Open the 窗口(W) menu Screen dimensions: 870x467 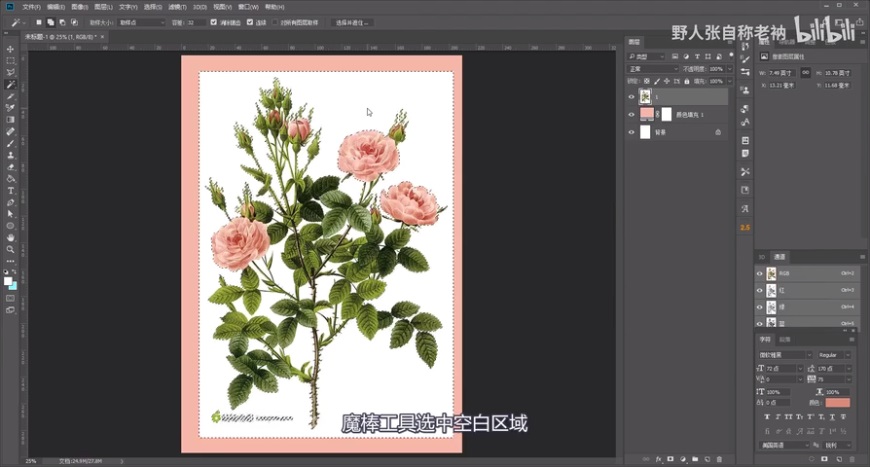point(248,7)
